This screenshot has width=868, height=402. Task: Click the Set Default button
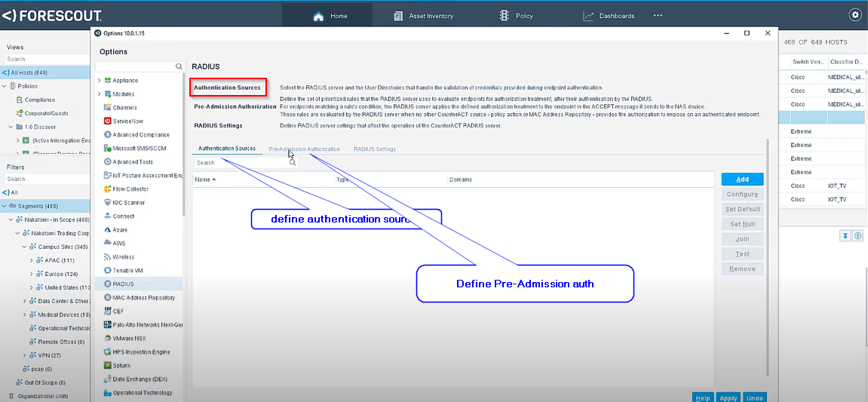pos(742,210)
